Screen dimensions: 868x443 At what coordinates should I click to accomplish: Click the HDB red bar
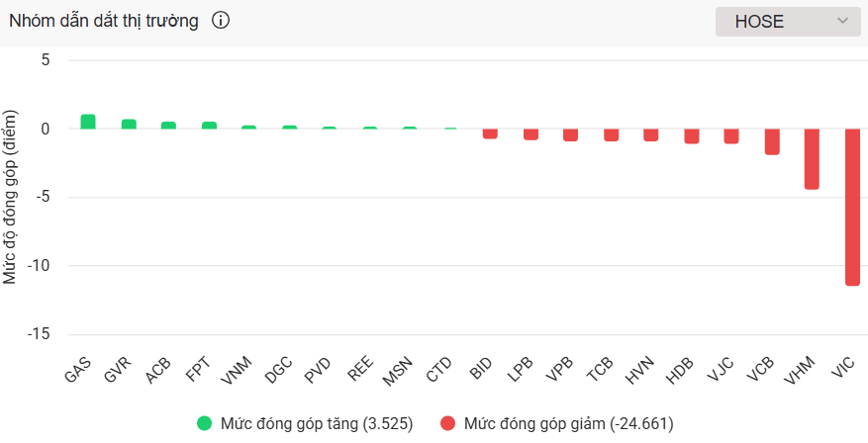click(x=692, y=135)
